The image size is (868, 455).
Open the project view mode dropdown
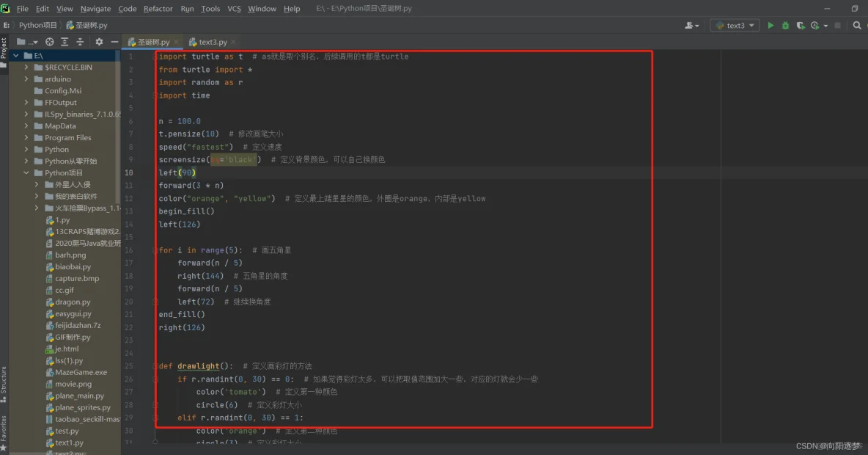coord(26,42)
